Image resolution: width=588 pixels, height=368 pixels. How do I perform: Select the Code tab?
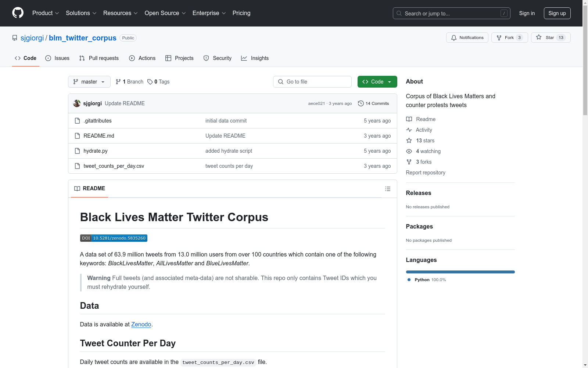point(25,58)
